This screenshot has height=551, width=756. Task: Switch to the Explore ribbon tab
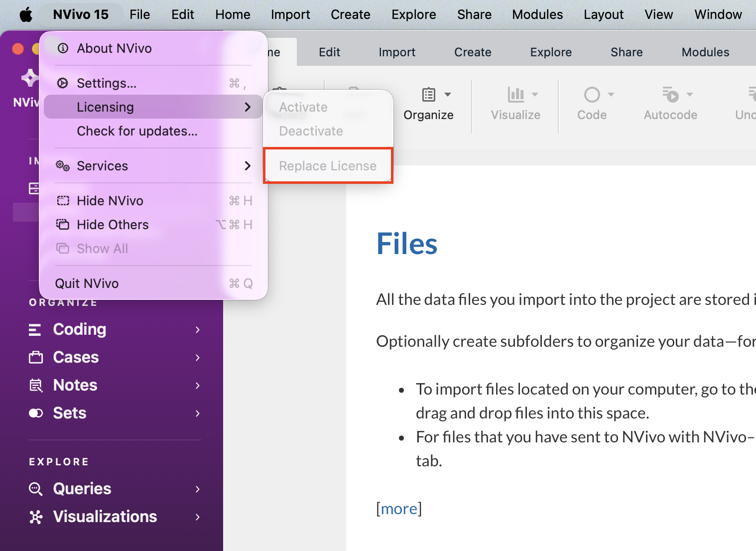tap(551, 52)
